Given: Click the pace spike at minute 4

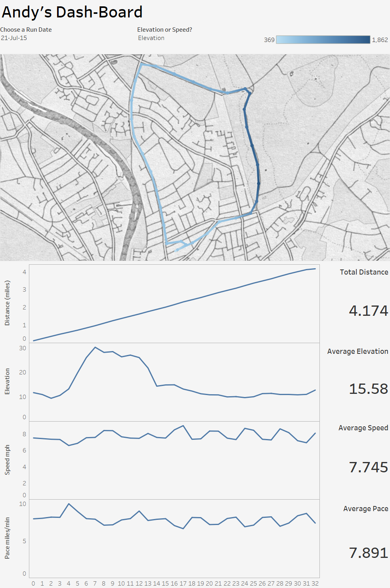Looking at the screenshot, I should pos(69,504).
